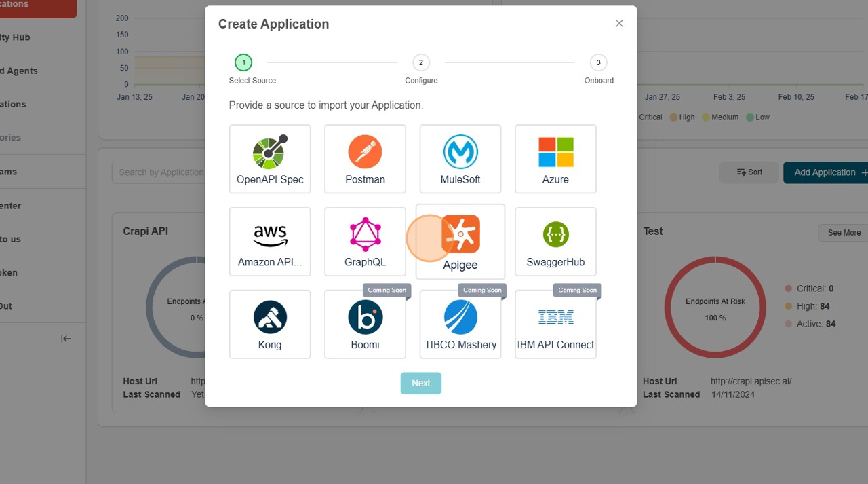Select TIBCO Mashery source option

point(460,324)
